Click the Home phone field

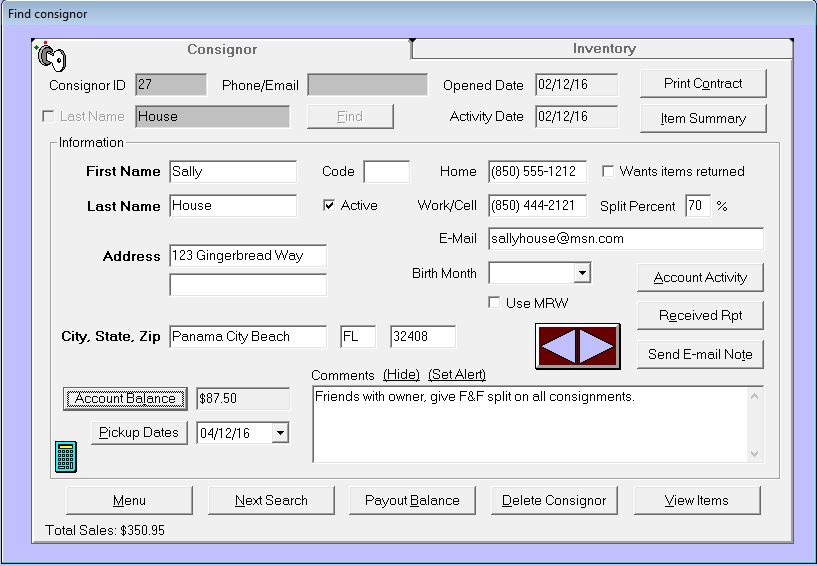pyautogui.click(x=537, y=171)
